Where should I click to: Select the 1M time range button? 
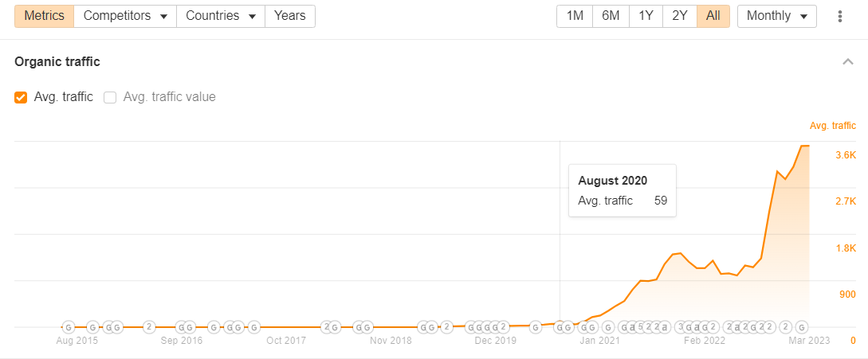tap(575, 16)
